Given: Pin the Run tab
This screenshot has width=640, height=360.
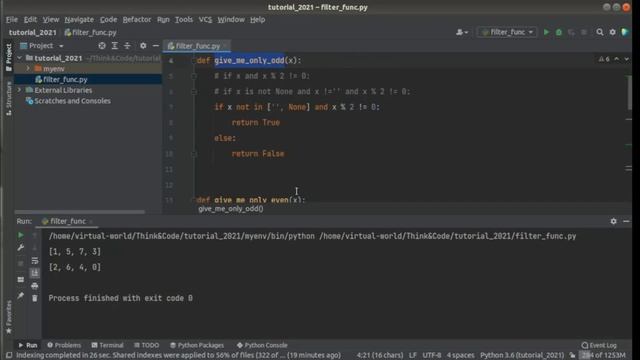Looking at the screenshot, I should coord(20,296).
